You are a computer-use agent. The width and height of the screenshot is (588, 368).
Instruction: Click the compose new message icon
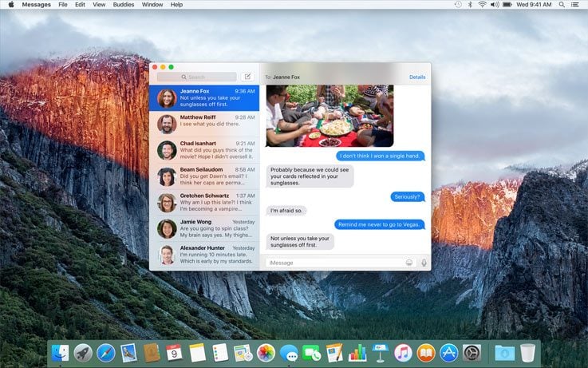tap(247, 77)
